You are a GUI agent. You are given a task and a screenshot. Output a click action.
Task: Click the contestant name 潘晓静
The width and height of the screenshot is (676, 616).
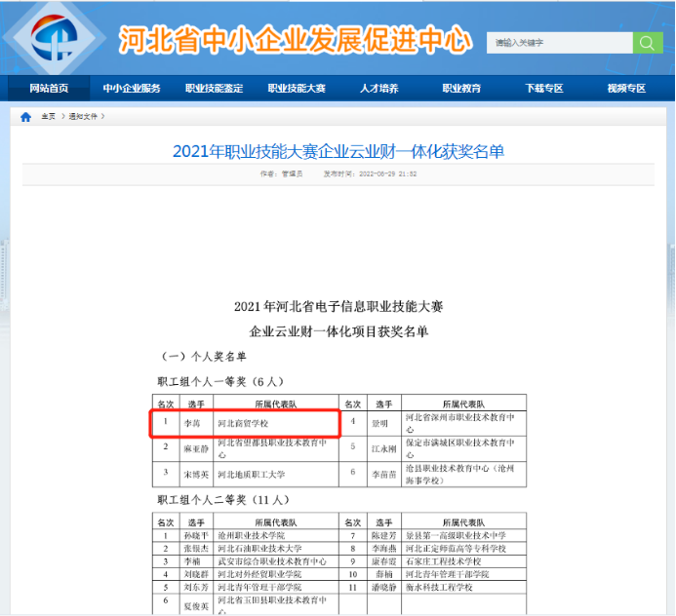click(x=384, y=587)
